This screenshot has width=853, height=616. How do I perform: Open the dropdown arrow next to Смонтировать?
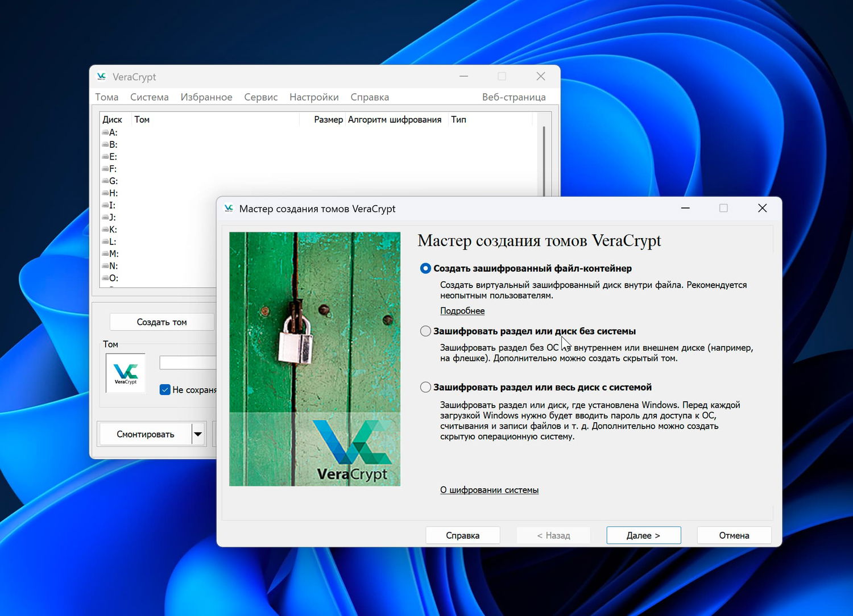[x=198, y=434]
